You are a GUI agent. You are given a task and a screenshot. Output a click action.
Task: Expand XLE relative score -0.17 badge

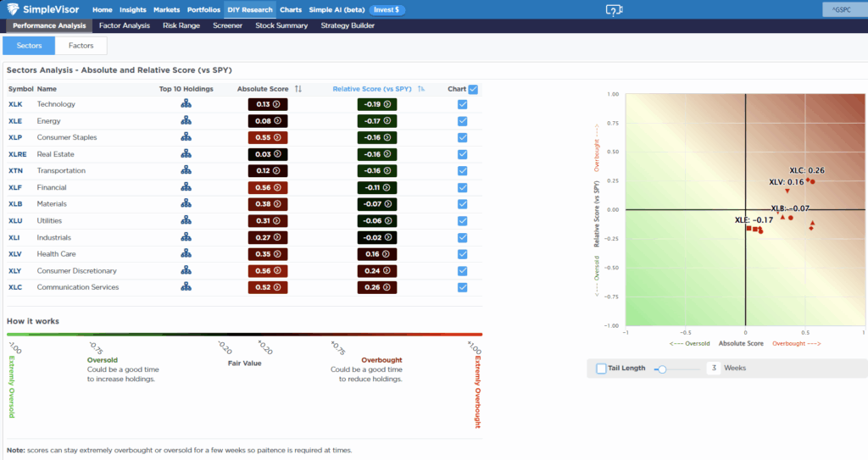point(377,120)
